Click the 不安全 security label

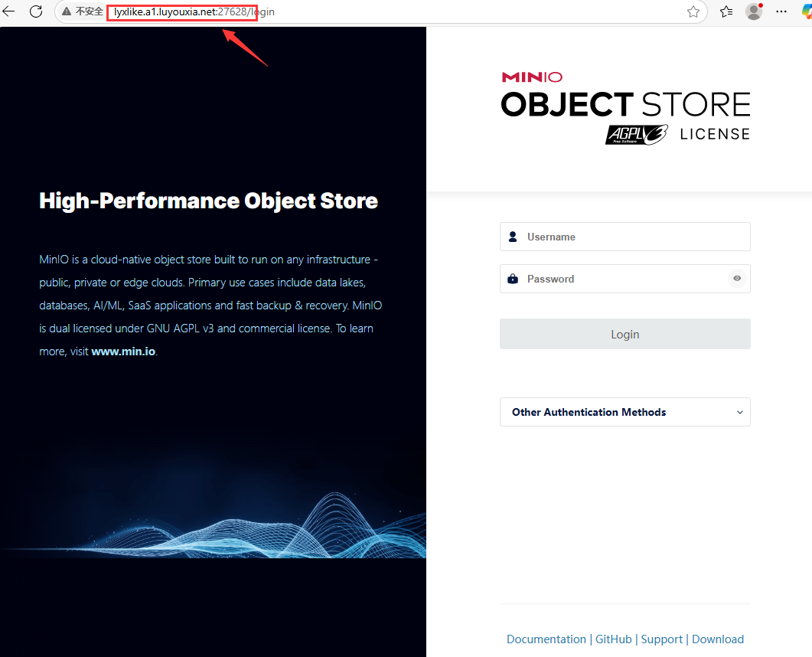tap(89, 11)
